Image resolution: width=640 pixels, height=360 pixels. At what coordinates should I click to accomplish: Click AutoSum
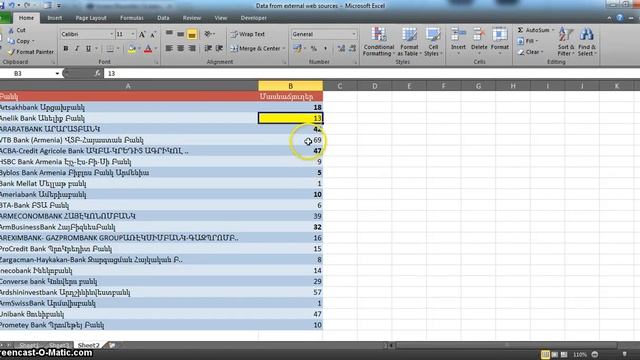tap(533, 30)
